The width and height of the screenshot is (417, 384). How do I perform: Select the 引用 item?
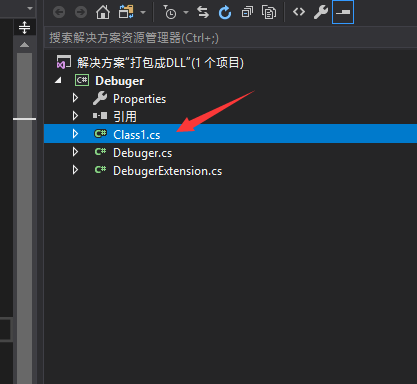click(125, 116)
